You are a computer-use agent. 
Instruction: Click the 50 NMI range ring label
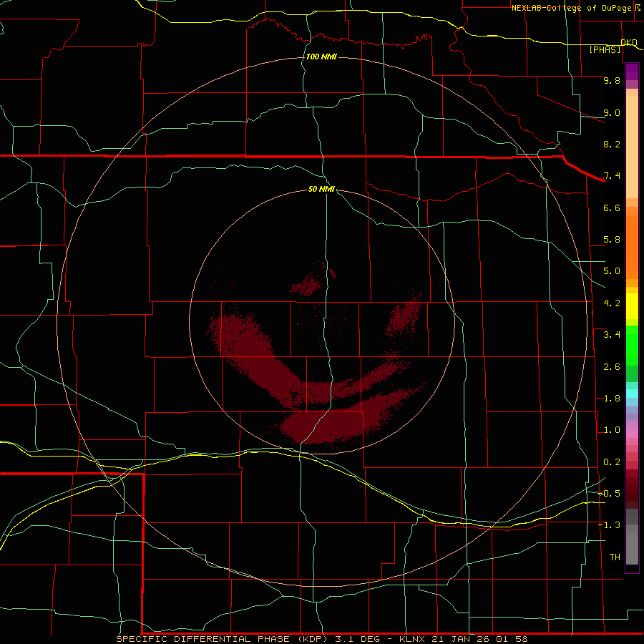coord(321,189)
